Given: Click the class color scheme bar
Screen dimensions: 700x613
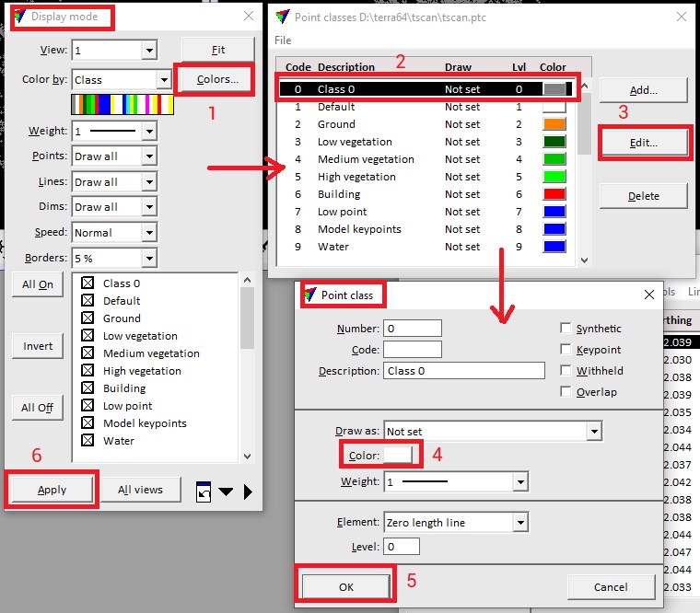Looking at the screenshot, I should (x=122, y=104).
